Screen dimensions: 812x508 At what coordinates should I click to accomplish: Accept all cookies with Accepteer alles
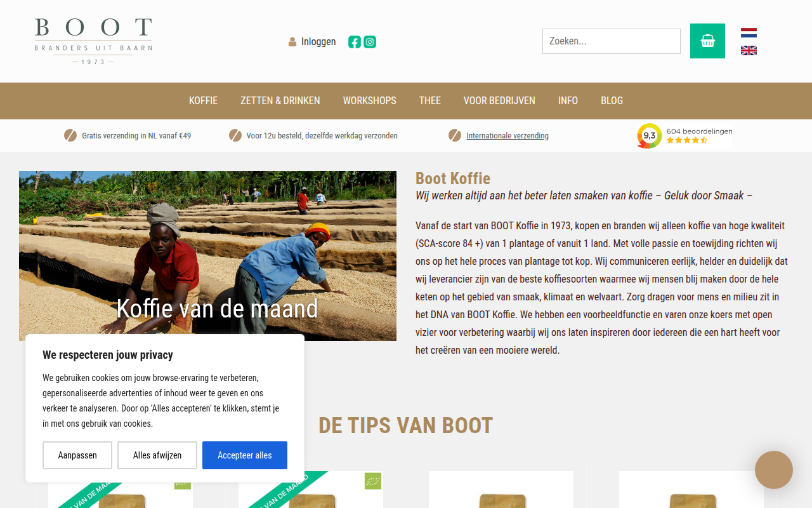pos(245,455)
